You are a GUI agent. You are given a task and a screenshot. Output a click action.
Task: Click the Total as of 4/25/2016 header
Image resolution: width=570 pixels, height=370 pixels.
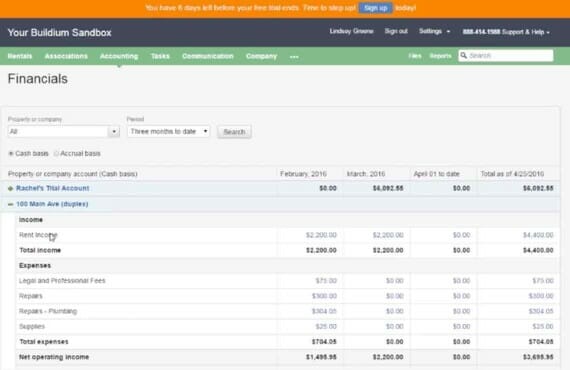pyautogui.click(x=513, y=174)
